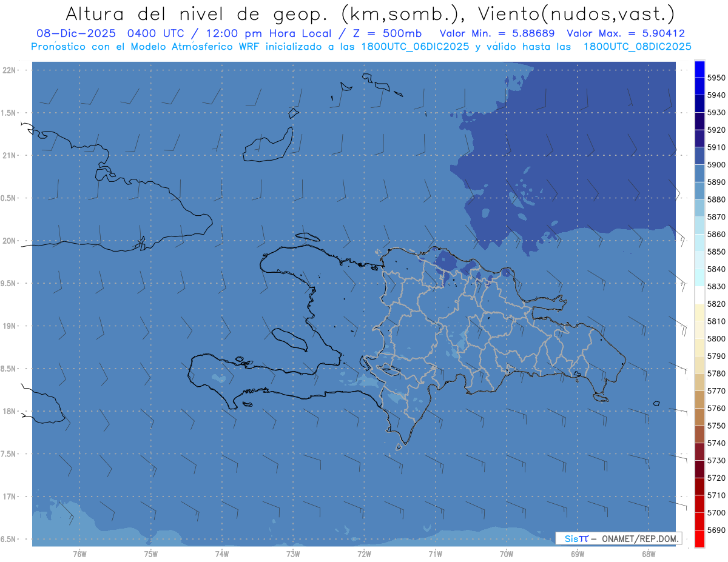Click the 5910 colorbar label
Screen dimensions: 728x562
click(x=716, y=147)
